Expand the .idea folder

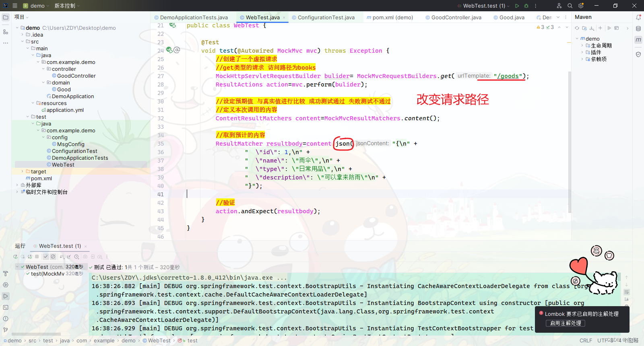pos(23,35)
